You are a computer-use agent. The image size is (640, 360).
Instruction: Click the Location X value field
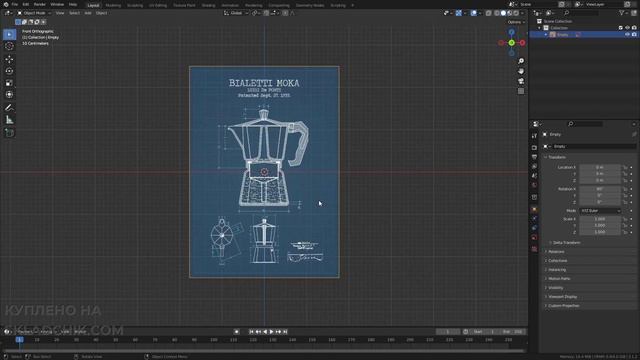click(600, 167)
